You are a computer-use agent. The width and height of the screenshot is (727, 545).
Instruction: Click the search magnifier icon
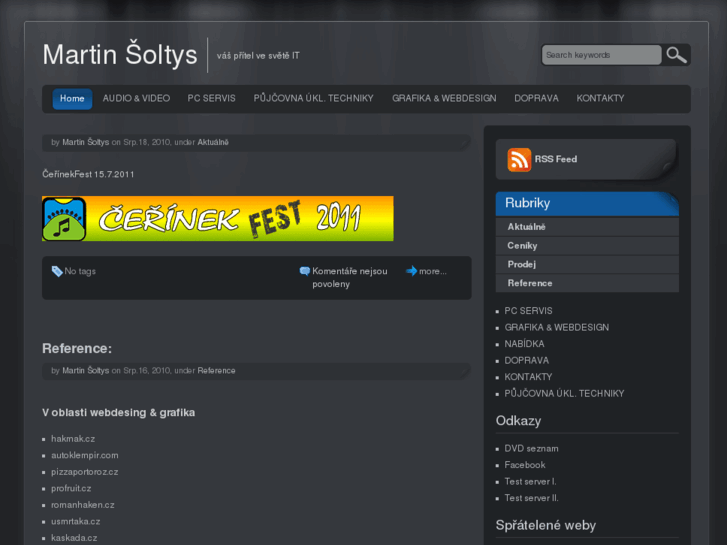coord(676,55)
